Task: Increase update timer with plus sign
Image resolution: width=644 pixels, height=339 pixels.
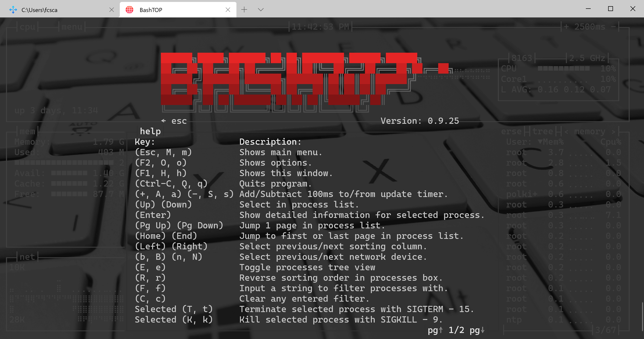Action: tap(566, 27)
